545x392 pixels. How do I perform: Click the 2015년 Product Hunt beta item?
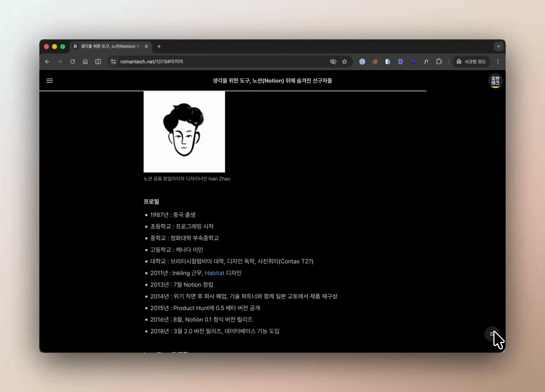205,308
